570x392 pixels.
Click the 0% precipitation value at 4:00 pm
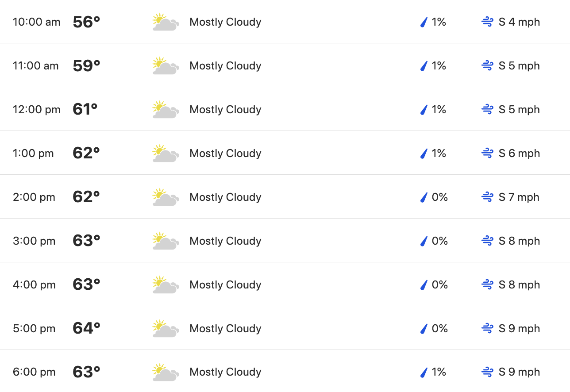point(440,285)
